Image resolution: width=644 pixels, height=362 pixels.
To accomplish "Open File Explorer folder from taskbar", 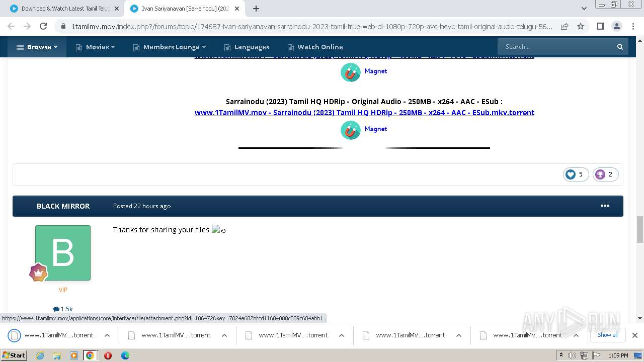I will (x=57, y=355).
